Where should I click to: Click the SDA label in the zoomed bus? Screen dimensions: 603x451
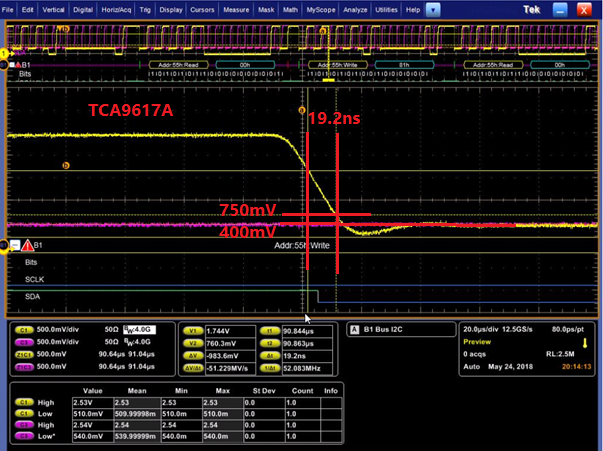click(x=32, y=296)
